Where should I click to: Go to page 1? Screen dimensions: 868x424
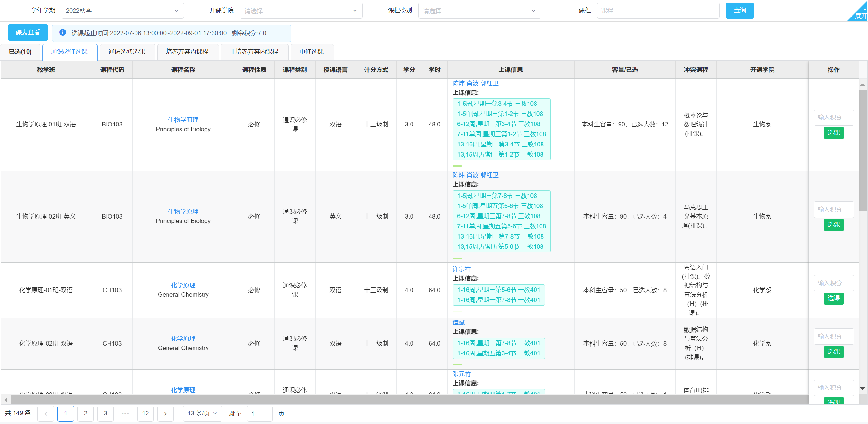pyautogui.click(x=66, y=414)
